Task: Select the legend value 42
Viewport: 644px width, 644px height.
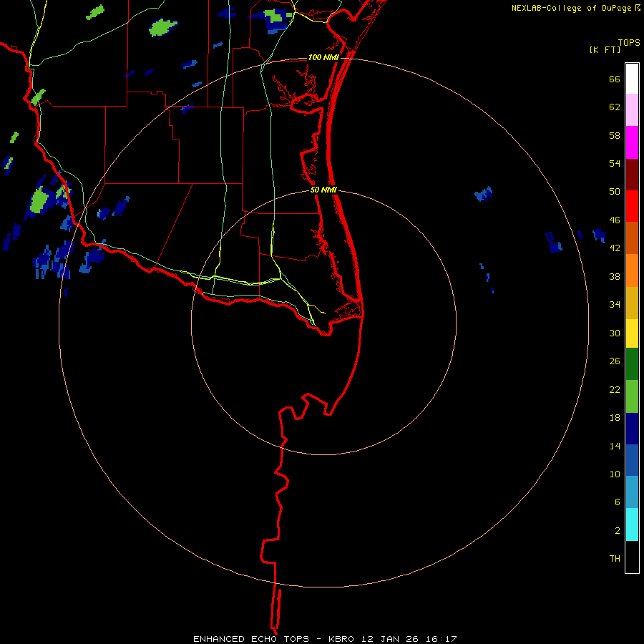Action: coord(615,248)
